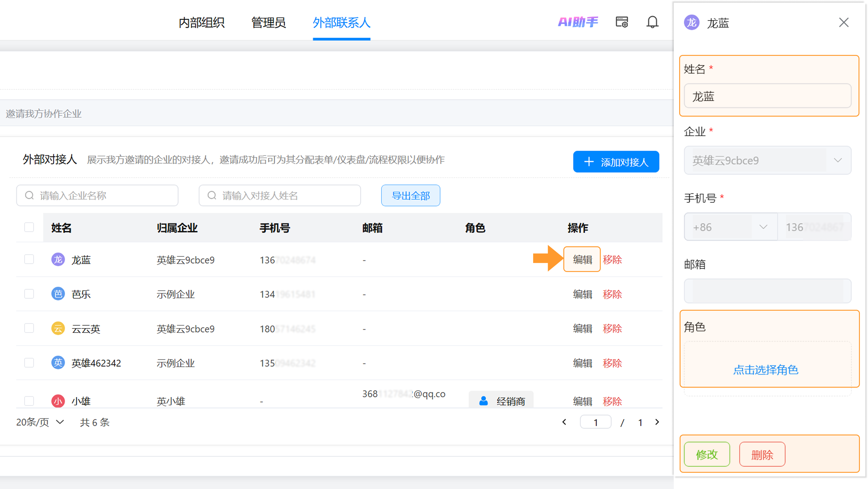
Task: Click the page number input box
Action: [595, 422]
